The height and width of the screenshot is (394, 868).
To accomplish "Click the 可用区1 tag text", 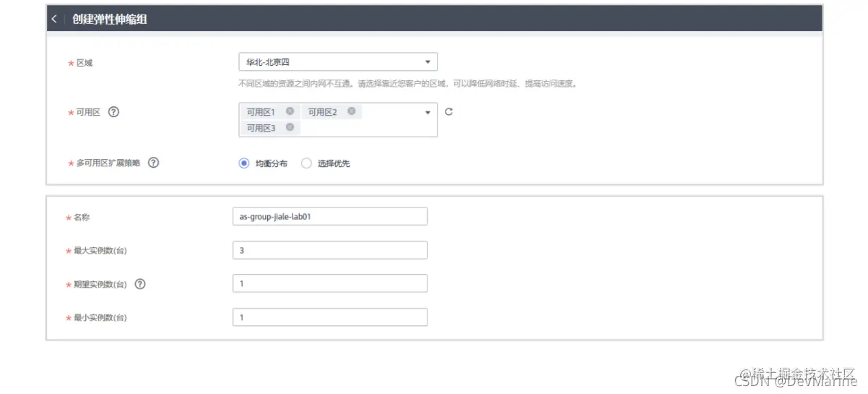I will click(261, 112).
